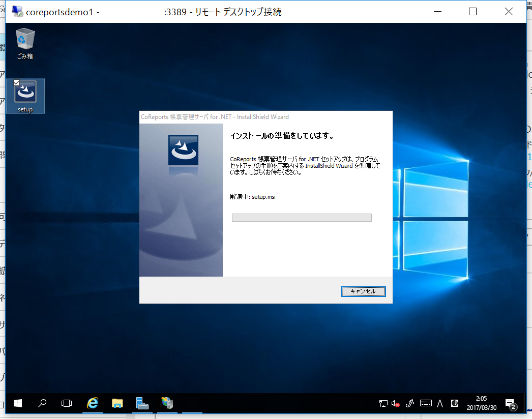Close the Remote Desktop connection window
The width and height of the screenshot is (532, 419).
click(x=509, y=12)
